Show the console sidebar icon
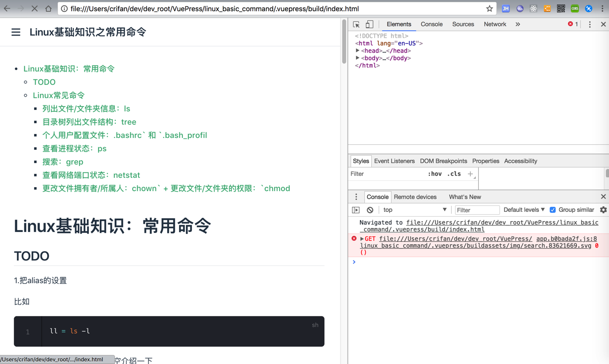This screenshot has height=364, width=609. pyautogui.click(x=356, y=210)
